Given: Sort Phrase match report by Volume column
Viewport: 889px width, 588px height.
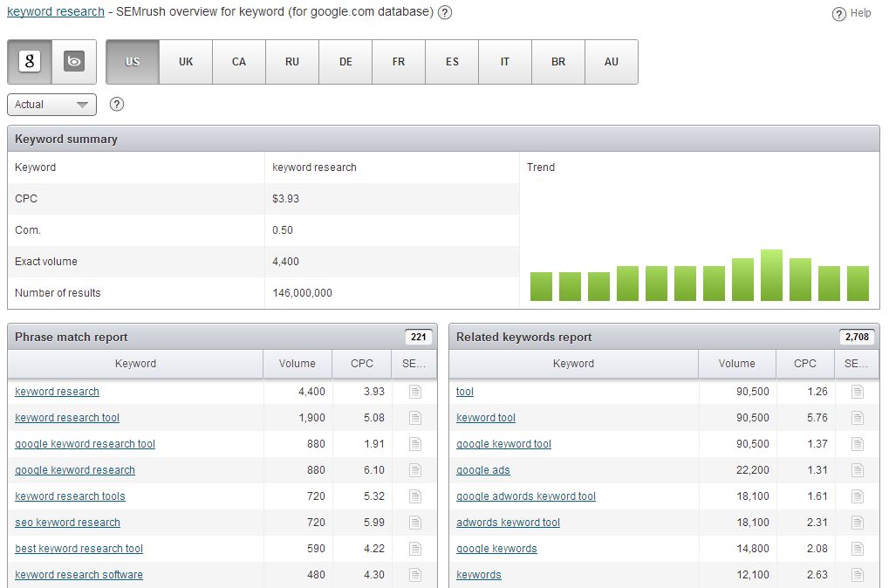Looking at the screenshot, I should tap(297, 364).
